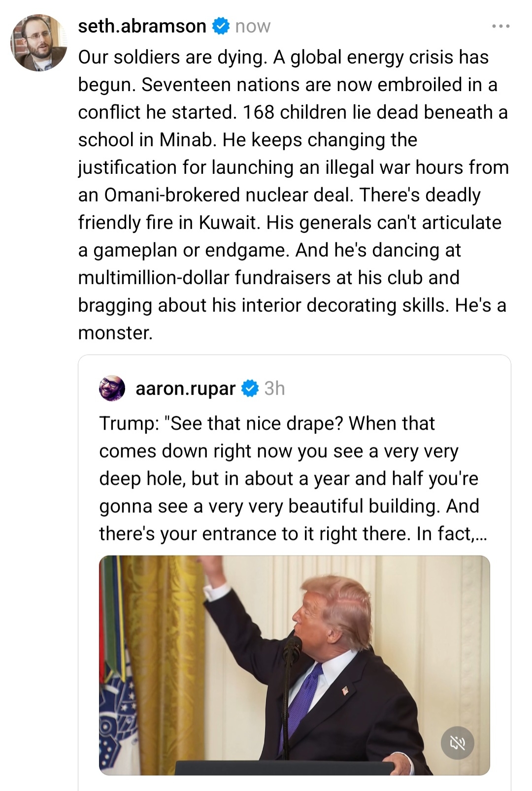Screen dimensions: 532x791
Task: Click the aaron.rupar username
Action: click(185, 389)
